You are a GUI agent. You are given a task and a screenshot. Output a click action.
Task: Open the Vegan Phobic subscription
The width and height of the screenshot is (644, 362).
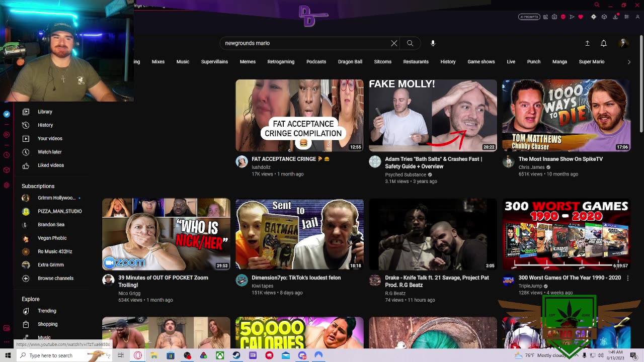(52, 238)
